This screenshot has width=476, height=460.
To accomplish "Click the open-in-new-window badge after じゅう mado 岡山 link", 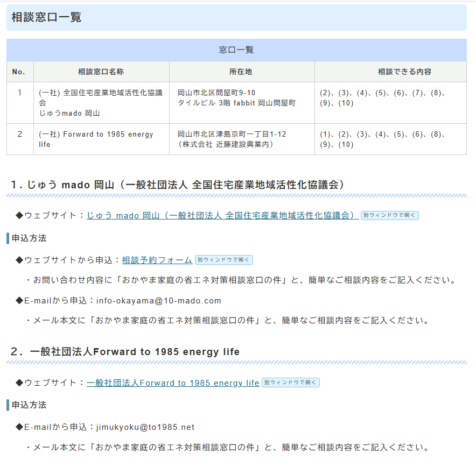I will pyautogui.click(x=389, y=215).
